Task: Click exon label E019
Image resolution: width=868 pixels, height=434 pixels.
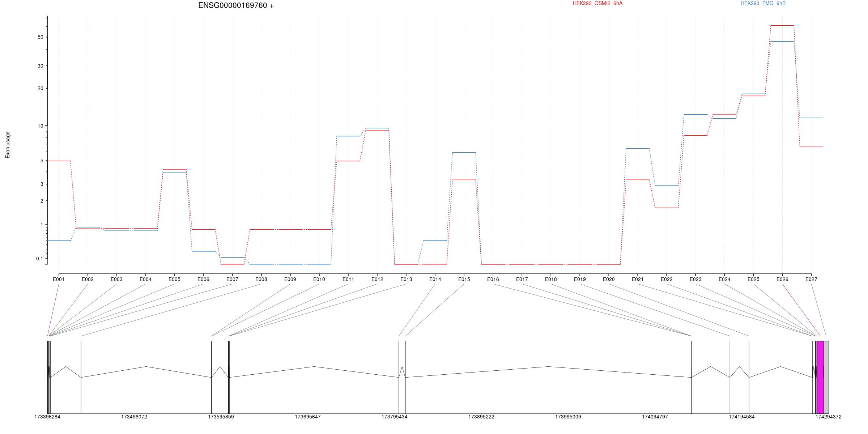Action: tap(580, 279)
